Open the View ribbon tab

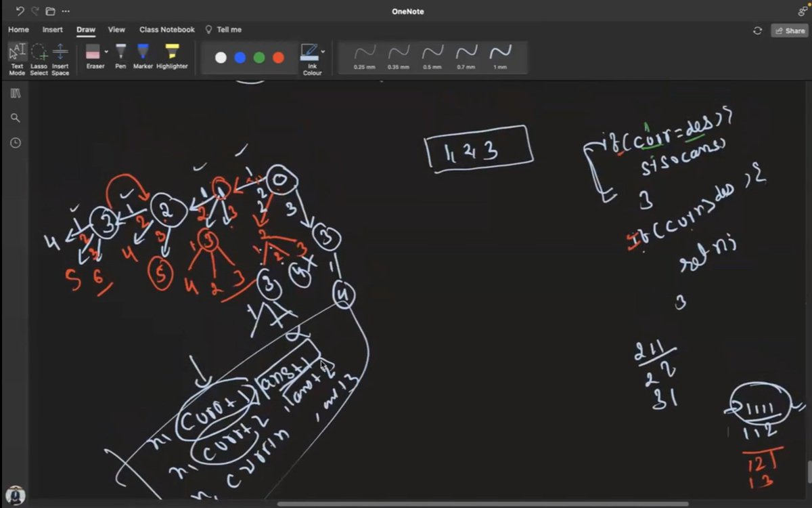pos(116,30)
